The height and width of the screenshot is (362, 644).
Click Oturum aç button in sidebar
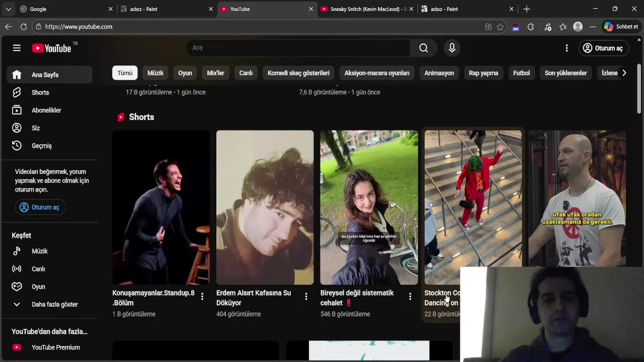[x=40, y=207]
